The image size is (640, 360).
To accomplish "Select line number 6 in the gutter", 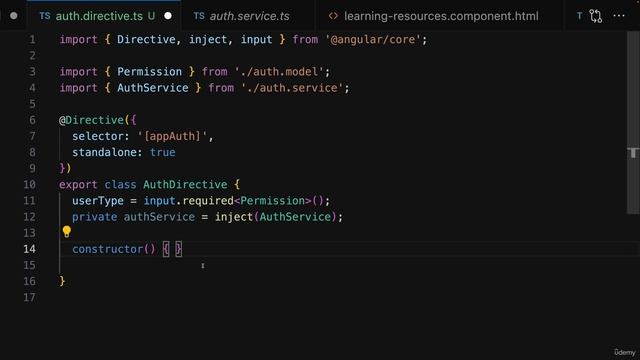I will pyautogui.click(x=32, y=120).
